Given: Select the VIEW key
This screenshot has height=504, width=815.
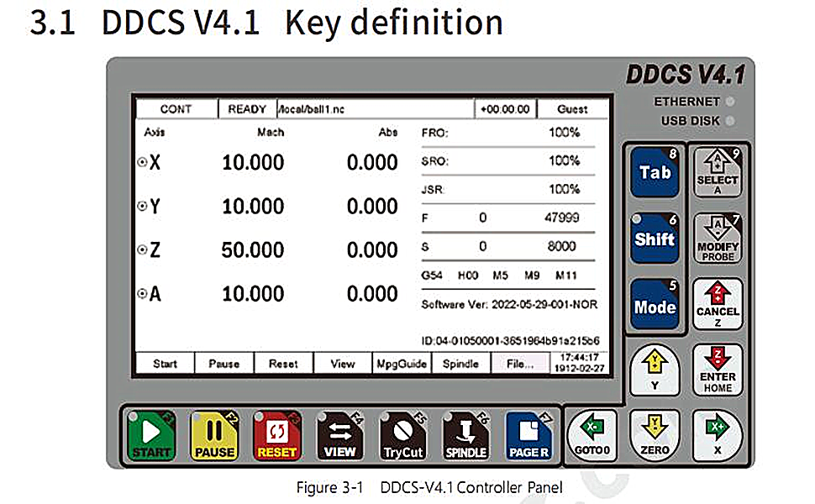Looking at the screenshot, I should (340, 435).
